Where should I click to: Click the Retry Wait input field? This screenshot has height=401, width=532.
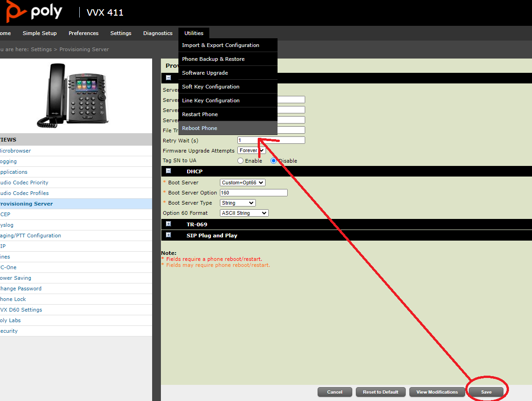(271, 140)
